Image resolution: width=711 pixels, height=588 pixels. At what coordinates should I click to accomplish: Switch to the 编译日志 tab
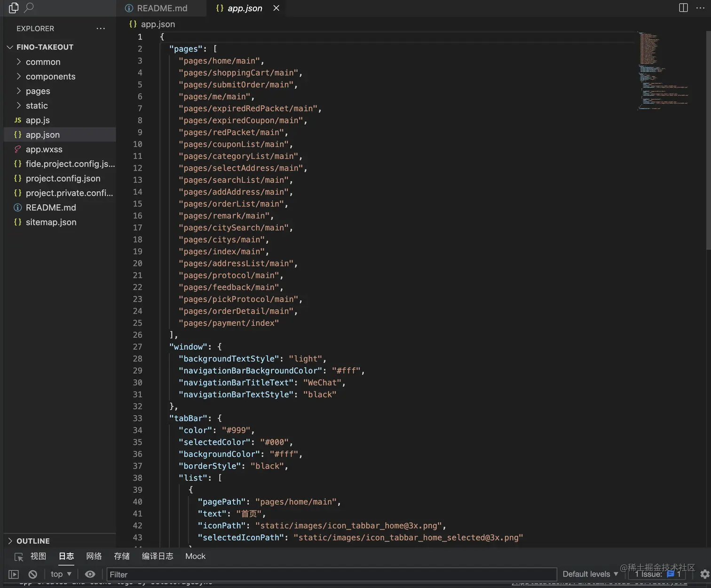click(x=158, y=557)
